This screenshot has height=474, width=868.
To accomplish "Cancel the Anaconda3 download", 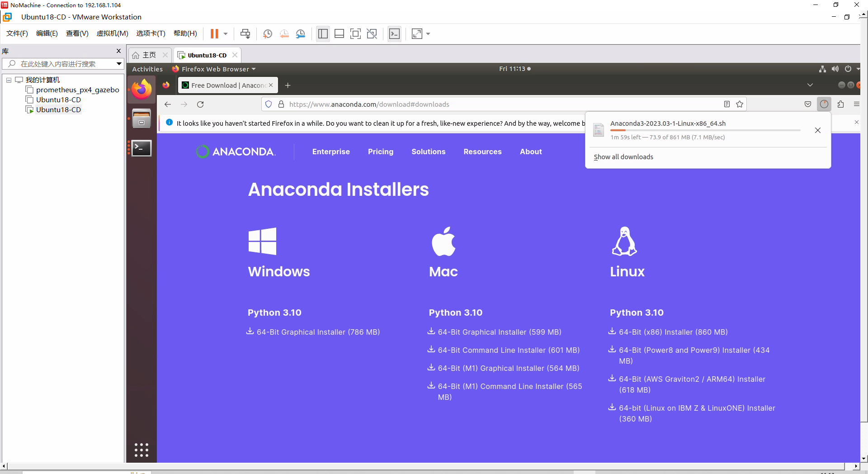I will tap(817, 130).
